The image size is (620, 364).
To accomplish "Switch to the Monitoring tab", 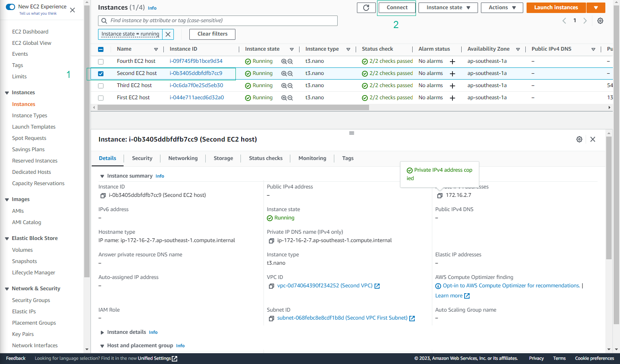I will (312, 158).
